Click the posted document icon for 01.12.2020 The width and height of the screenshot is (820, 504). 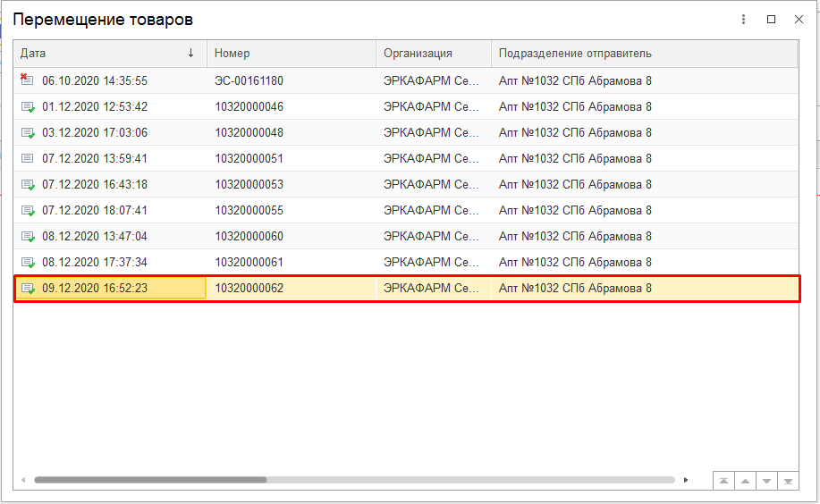(28, 107)
